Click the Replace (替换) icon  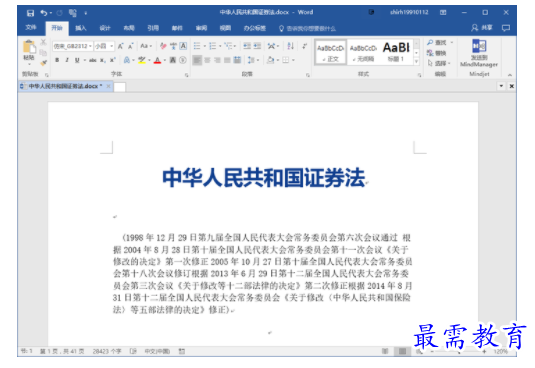(x=436, y=53)
